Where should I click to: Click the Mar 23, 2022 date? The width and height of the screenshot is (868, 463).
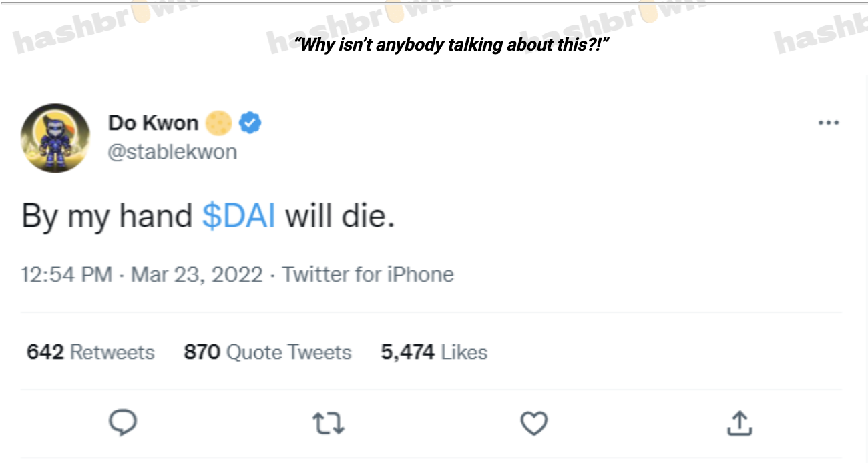[x=197, y=274]
